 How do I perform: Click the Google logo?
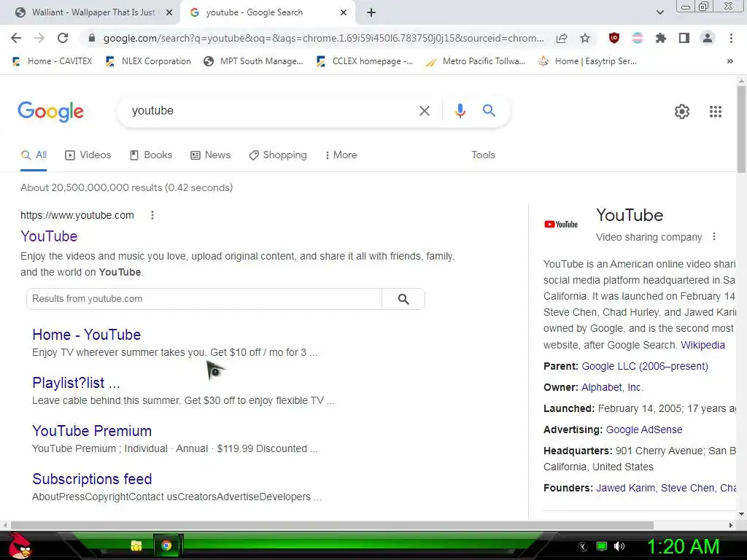[50, 112]
